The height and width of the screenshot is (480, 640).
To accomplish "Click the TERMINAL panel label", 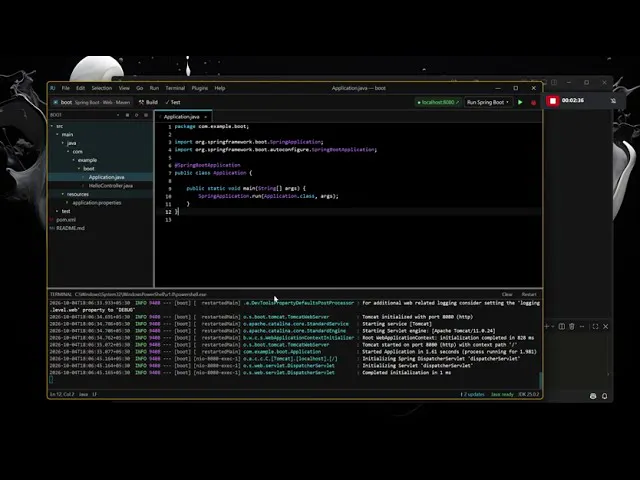I will pos(60,294).
